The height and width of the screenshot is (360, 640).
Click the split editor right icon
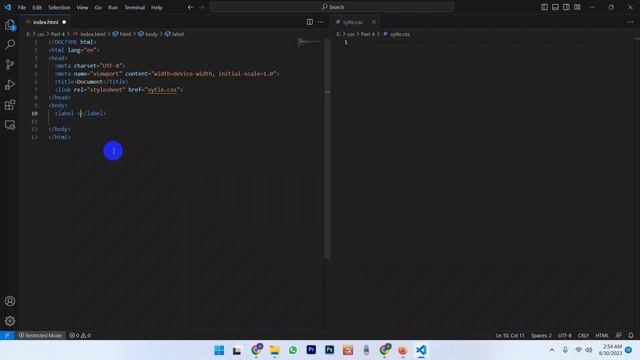(310, 22)
